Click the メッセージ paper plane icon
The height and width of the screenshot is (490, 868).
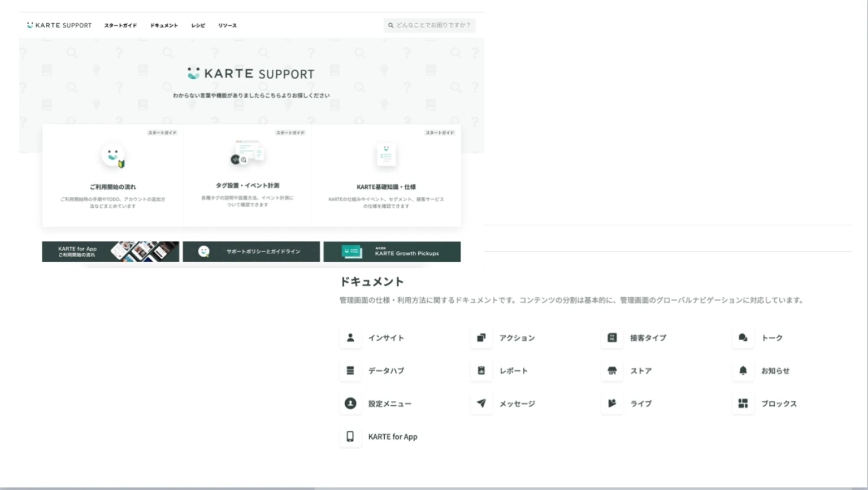(x=481, y=404)
